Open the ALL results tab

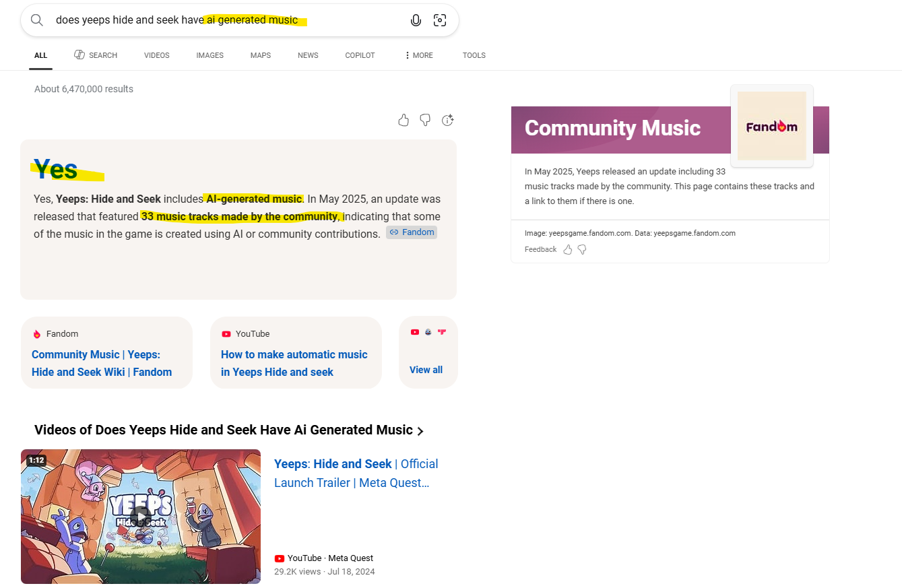pos(41,55)
